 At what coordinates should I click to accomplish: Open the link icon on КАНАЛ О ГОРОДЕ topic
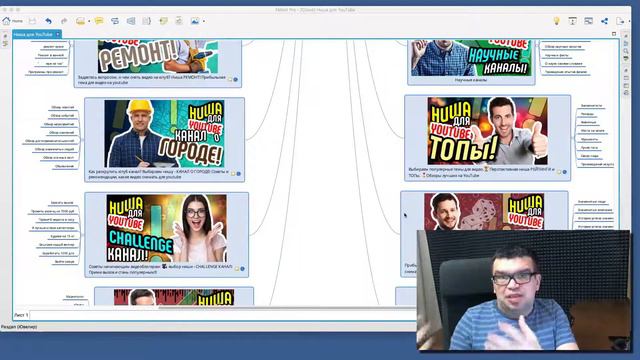tap(239, 173)
